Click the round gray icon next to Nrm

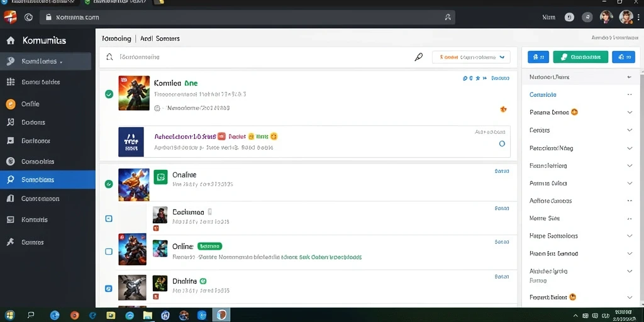[569, 17]
